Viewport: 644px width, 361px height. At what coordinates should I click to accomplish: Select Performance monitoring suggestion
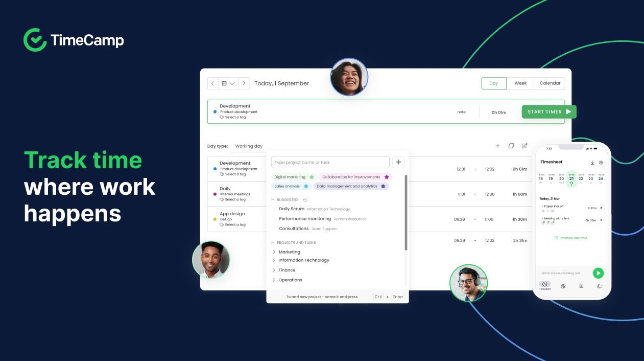323,219
